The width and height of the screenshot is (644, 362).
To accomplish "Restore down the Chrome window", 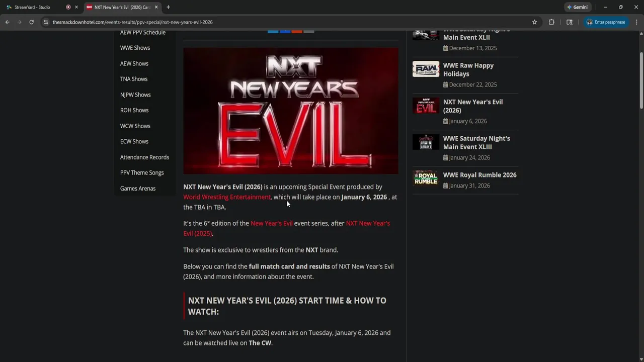I will click(x=621, y=7).
